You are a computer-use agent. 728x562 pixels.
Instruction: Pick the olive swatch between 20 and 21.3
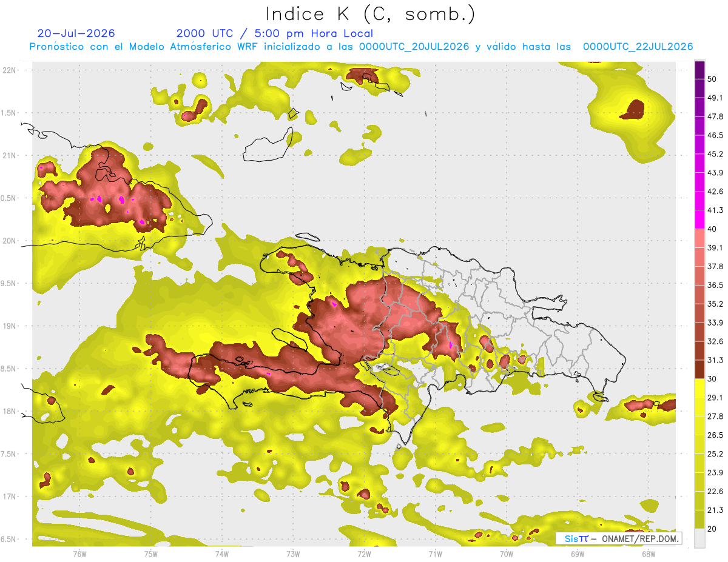point(700,520)
